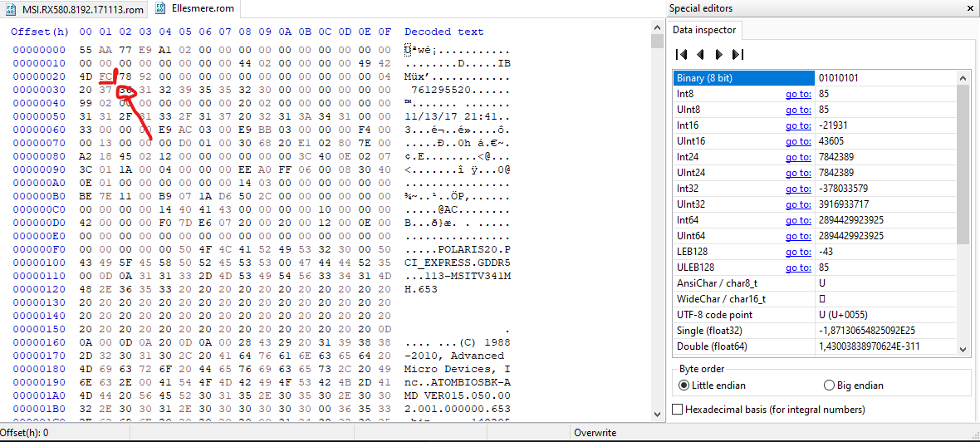This screenshot has width=980, height=442.
Task: Click decoded text 'nc..ATOMBIOSBK-A'
Action: point(458,382)
